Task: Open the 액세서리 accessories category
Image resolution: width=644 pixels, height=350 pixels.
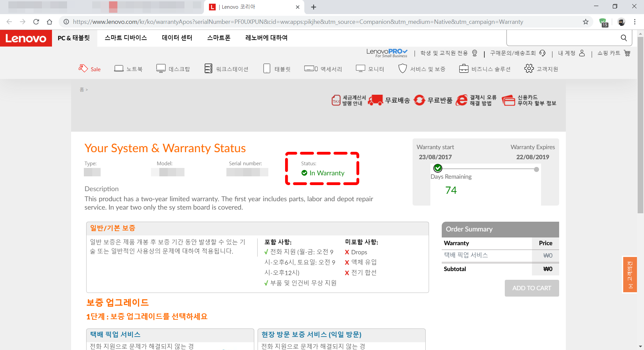Action: tap(323, 69)
